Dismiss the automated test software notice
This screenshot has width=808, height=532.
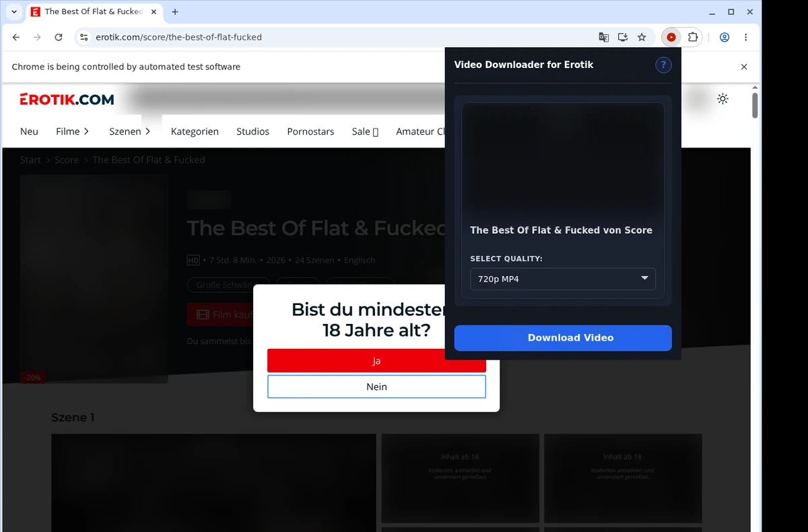tap(744, 67)
